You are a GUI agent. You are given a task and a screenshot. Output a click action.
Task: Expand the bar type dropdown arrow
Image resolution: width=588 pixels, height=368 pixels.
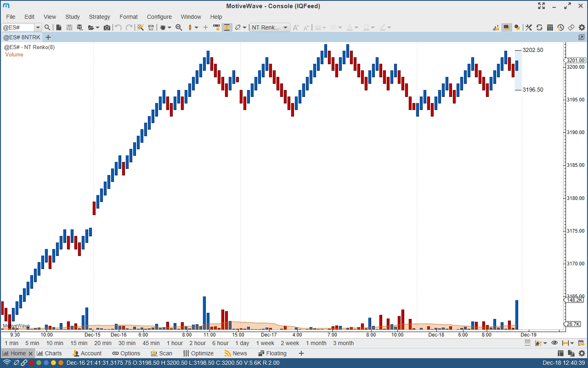coord(196,27)
